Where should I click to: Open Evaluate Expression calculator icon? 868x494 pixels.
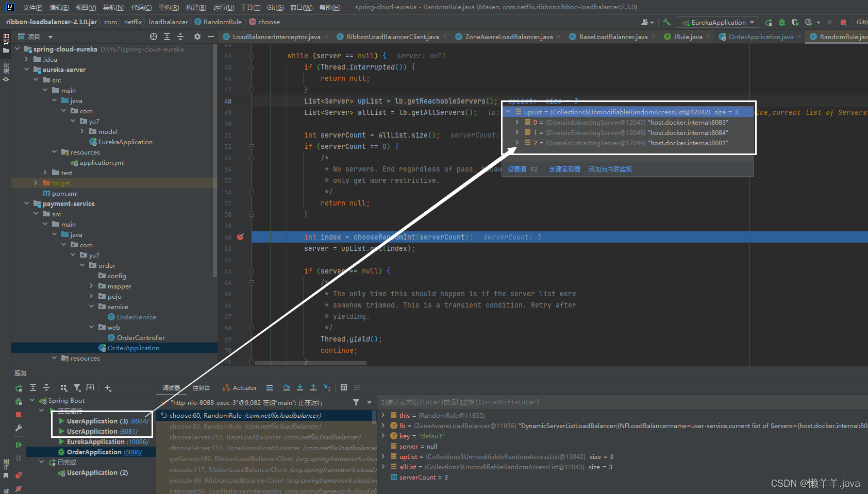(344, 387)
